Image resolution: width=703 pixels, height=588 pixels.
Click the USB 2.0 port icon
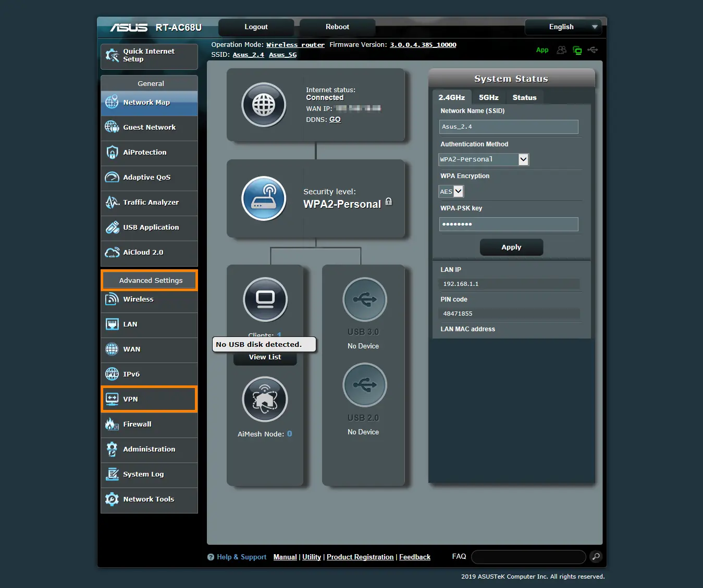coord(364,385)
